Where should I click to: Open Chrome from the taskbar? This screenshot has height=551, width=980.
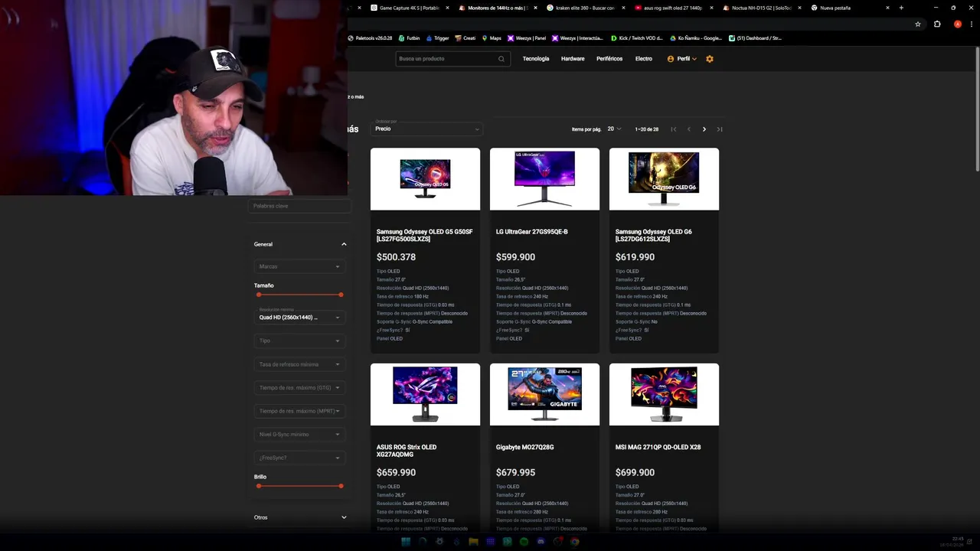574,541
